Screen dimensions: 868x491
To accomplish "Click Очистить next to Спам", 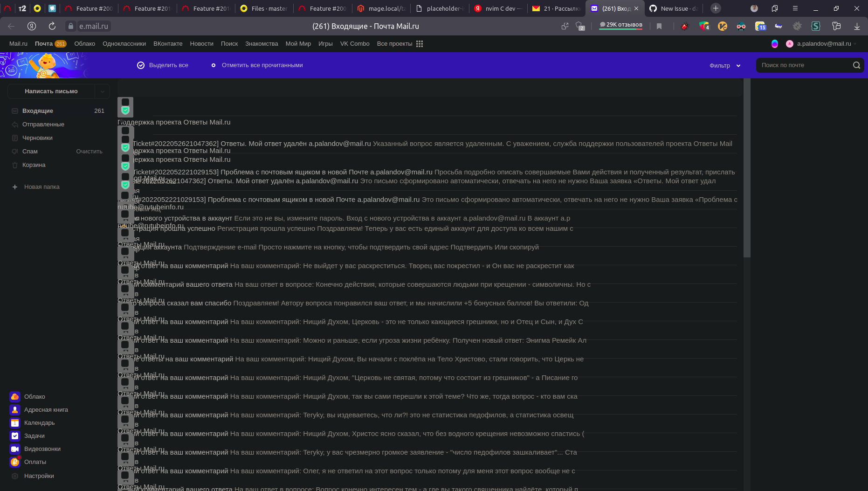I will 89,152.
